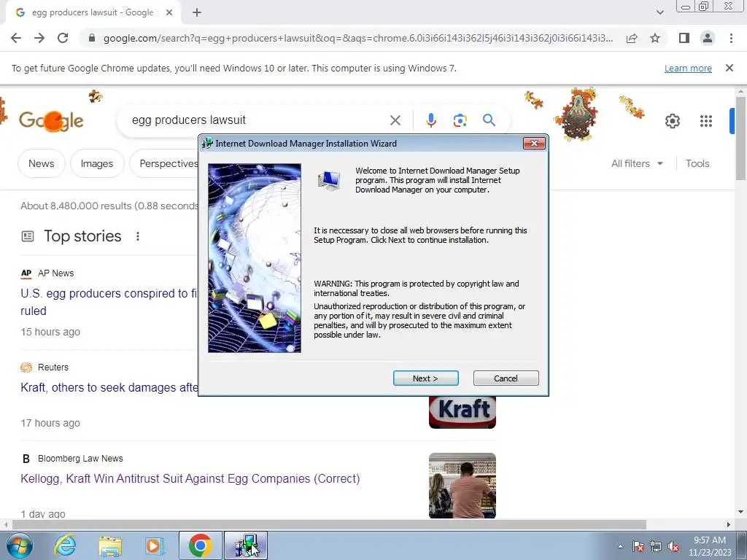Image resolution: width=747 pixels, height=560 pixels.
Task: Open Windows Explorer from taskbar
Action: pos(110,545)
